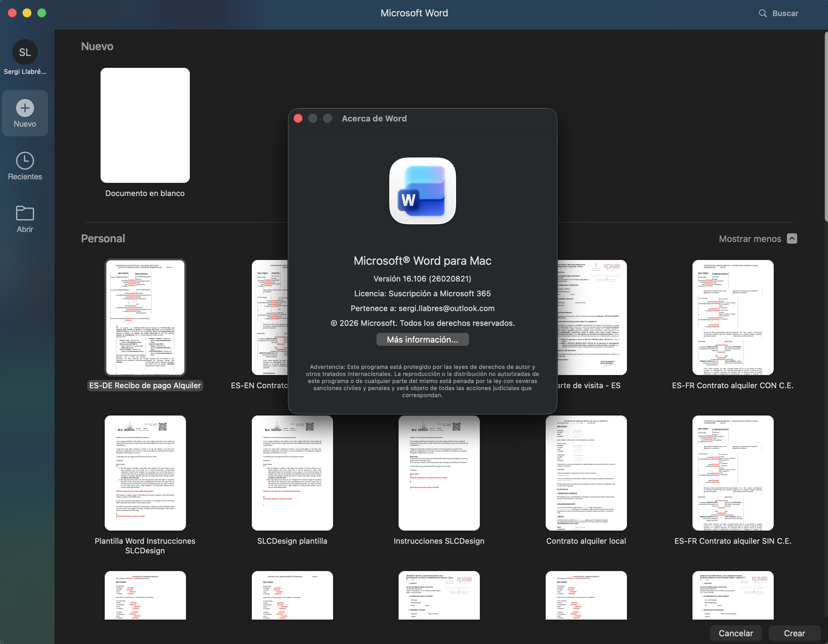Click the Cancelar button
This screenshot has height=644, width=828.
click(x=736, y=633)
